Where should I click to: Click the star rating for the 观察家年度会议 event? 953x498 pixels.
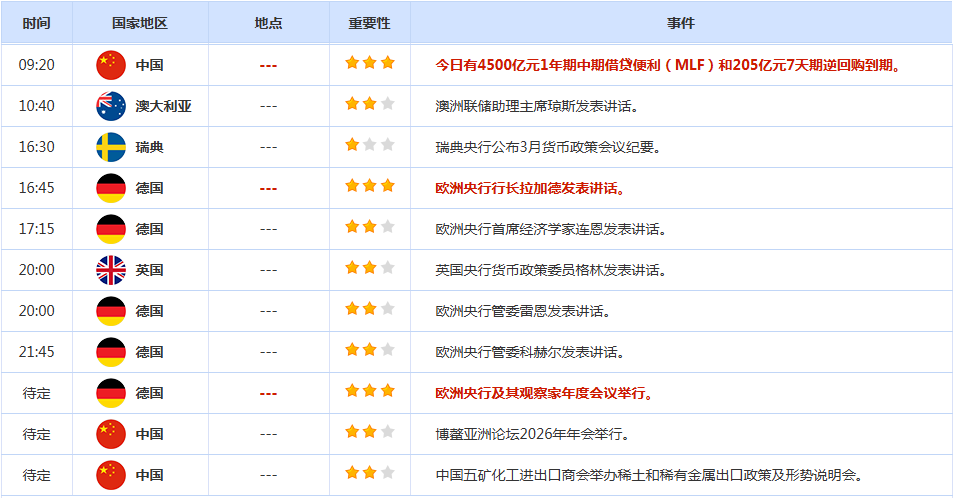[370, 390]
